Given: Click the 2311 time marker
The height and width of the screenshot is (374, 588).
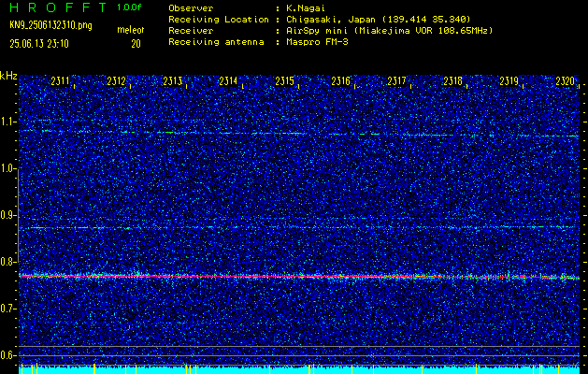Looking at the screenshot, I should [x=61, y=81].
